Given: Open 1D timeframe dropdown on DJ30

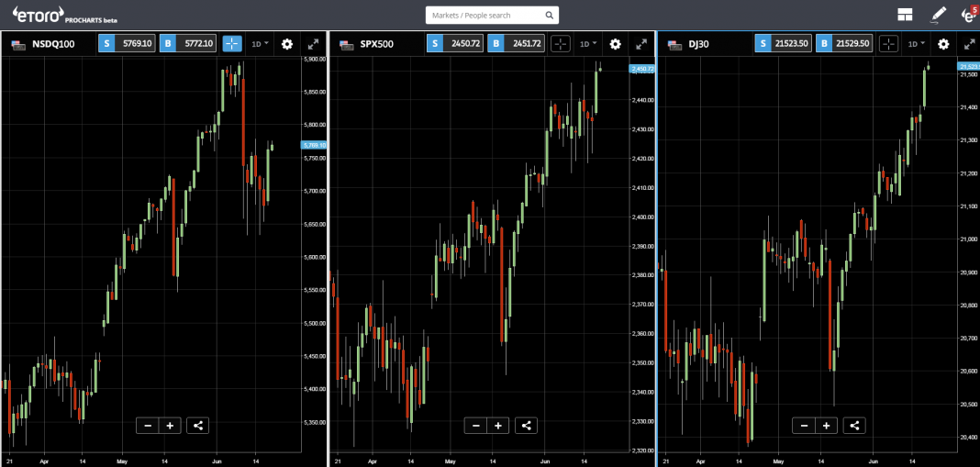Looking at the screenshot, I should point(917,44).
